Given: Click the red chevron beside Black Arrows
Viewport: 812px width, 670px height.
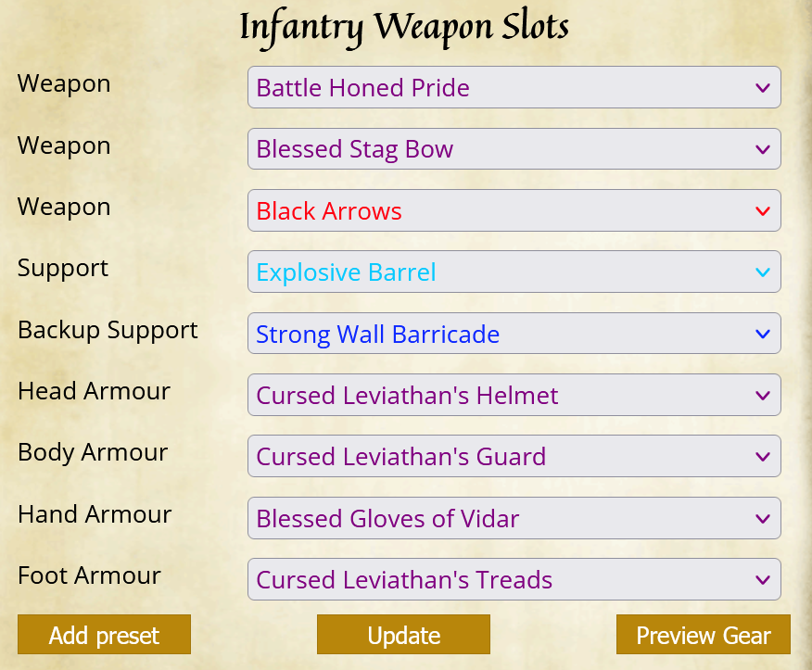Looking at the screenshot, I should [762, 211].
